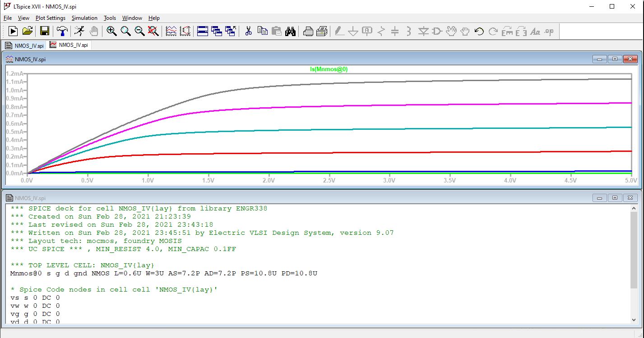The image size is (644, 338).
Task: Open the Control Panel hammer icon
Action: pos(62,31)
